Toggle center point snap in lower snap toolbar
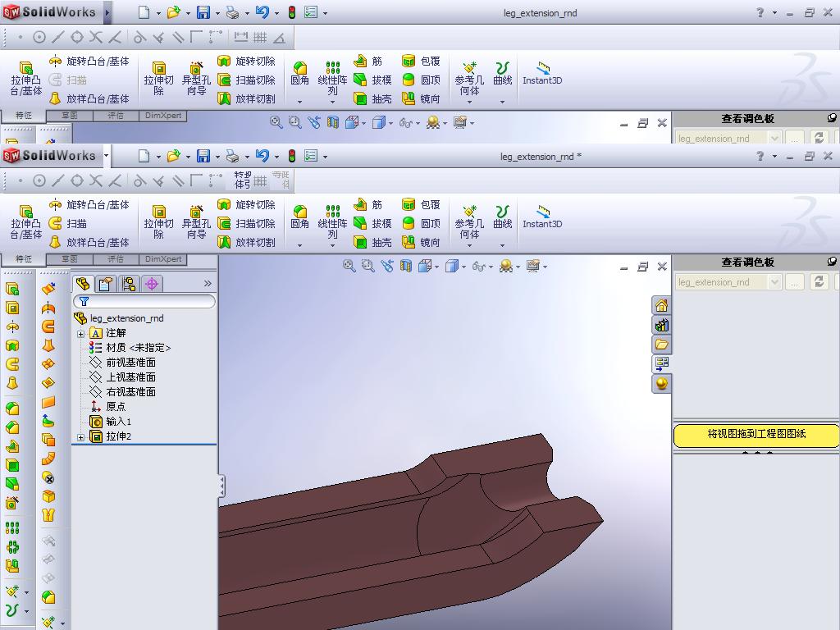This screenshot has height=630, width=840. click(x=39, y=180)
